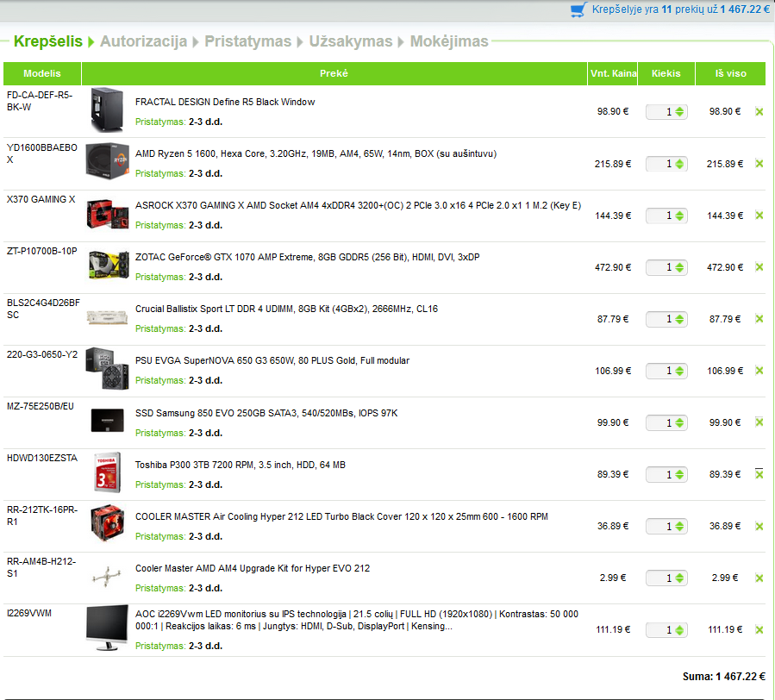Open Cooler Master AMD AM4 Upgrade Kit link
This screenshot has width=775, height=700.
coord(252,568)
